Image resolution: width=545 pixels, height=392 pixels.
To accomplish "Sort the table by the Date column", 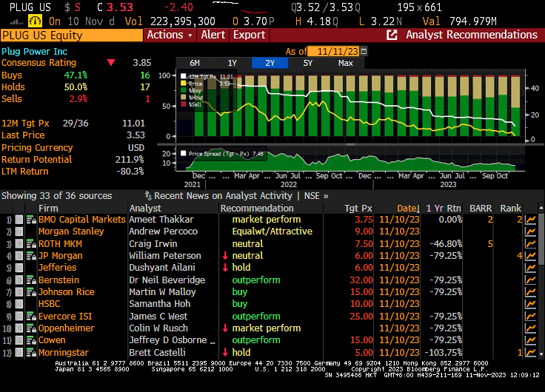I will click(x=408, y=209).
